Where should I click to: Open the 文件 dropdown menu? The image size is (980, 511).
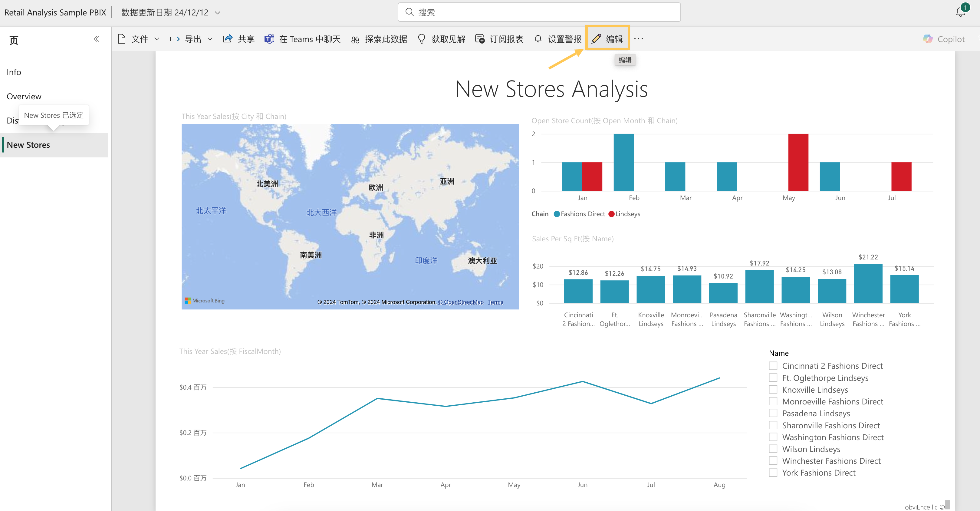[157, 38]
